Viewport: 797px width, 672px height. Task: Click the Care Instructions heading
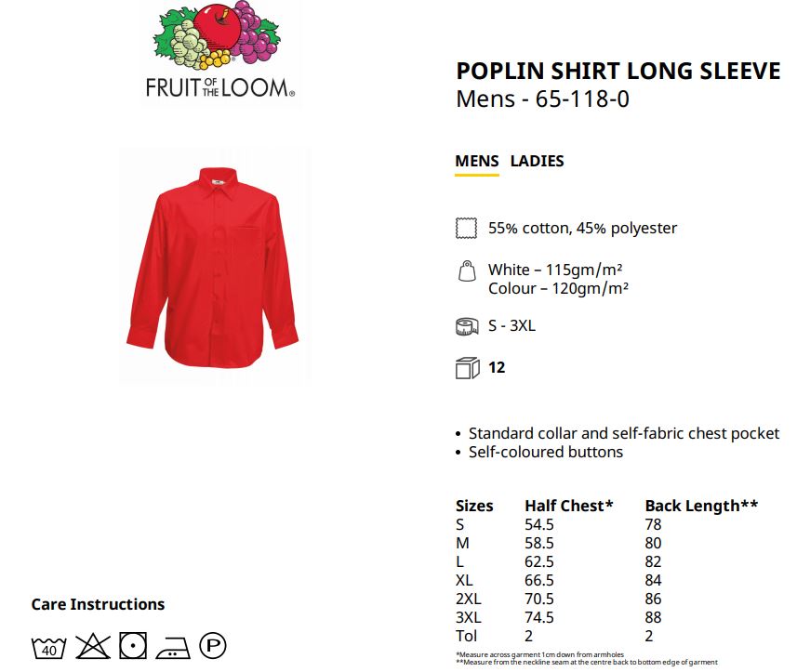tap(98, 604)
